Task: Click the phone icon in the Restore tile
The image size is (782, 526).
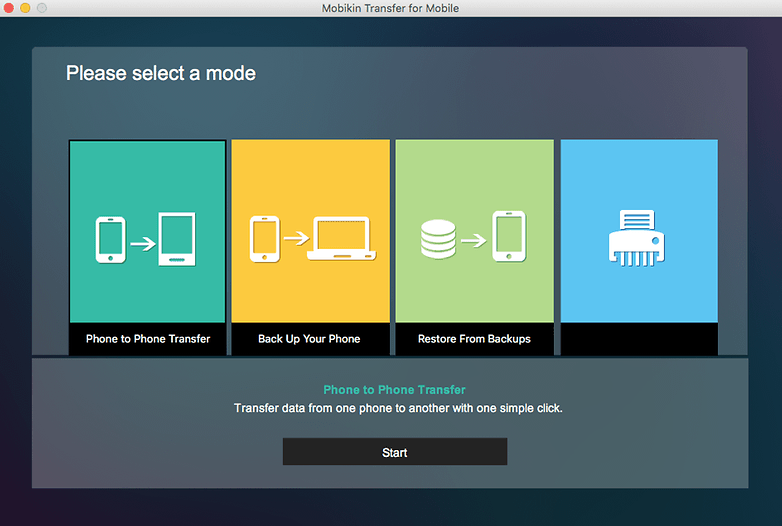Action: (509, 238)
